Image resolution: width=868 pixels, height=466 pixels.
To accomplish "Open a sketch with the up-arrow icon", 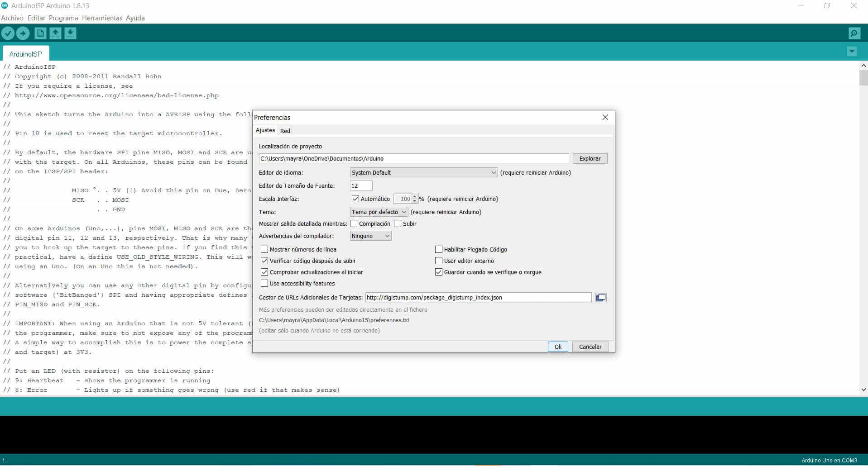I will click(55, 33).
